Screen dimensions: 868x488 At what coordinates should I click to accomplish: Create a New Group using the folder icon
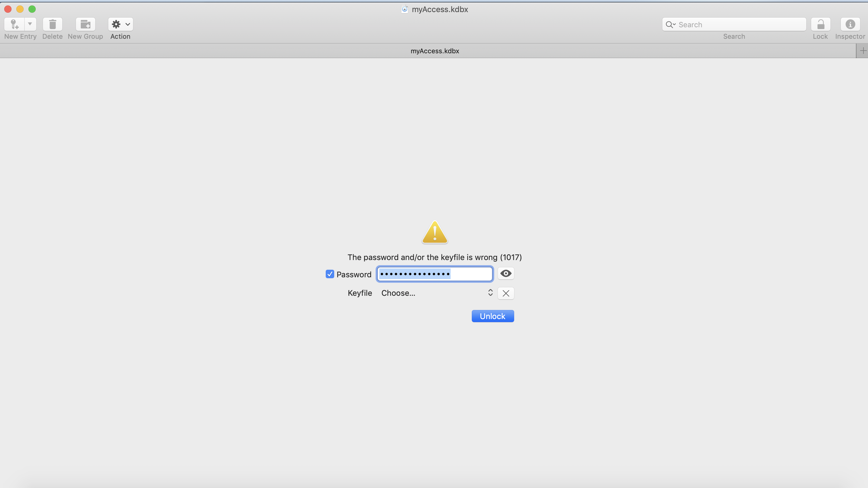85,24
